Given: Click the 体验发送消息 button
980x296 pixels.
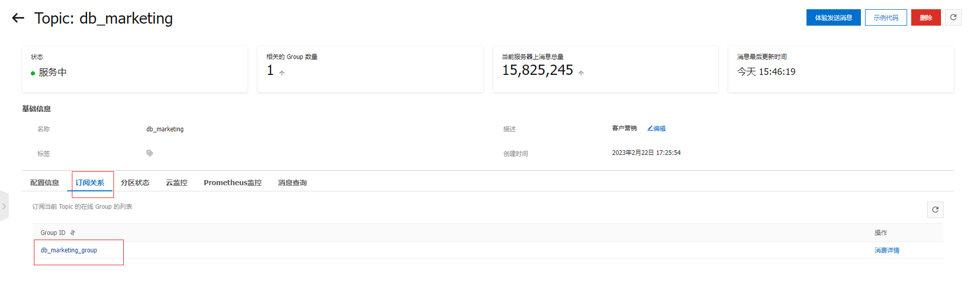Looking at the screenshot, I should pyautogui.click(x=833, y=17).
